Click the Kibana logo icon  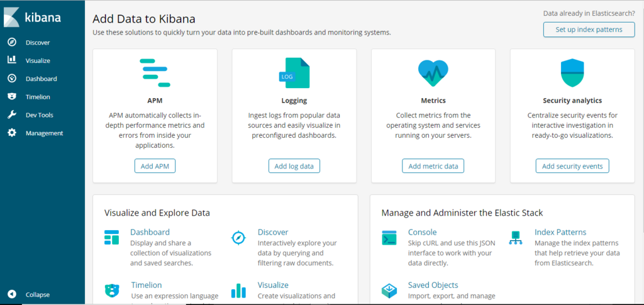pos(11,18)
